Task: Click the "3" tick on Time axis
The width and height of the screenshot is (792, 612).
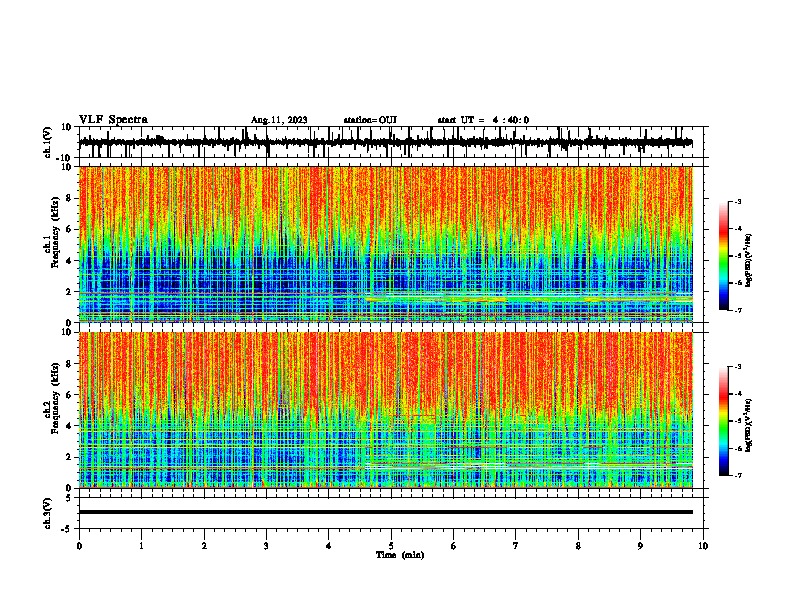Action: point(266,546)
